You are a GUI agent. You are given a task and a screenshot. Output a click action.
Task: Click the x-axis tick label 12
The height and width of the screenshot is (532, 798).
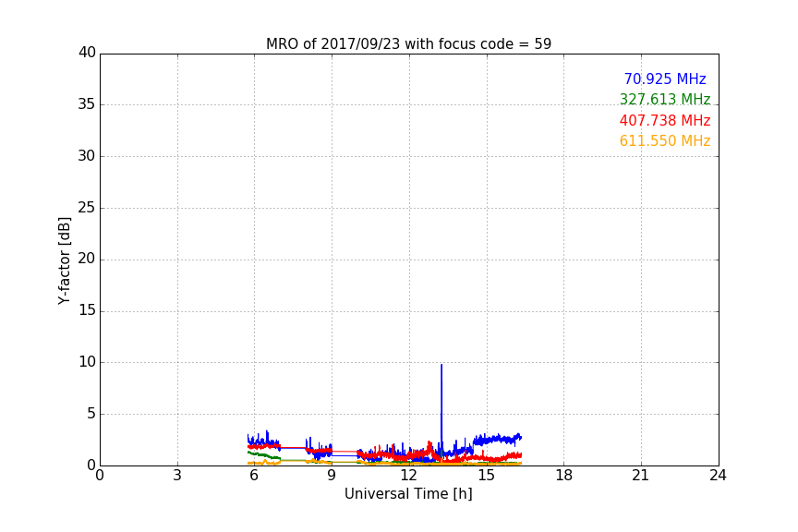pos(409,476)
